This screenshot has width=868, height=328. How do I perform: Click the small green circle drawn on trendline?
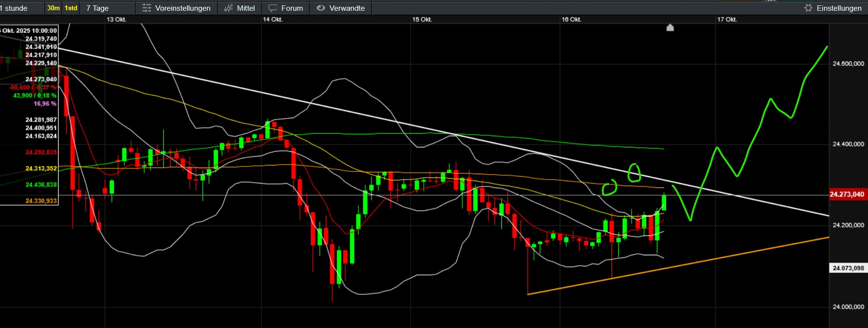(633, 172)
